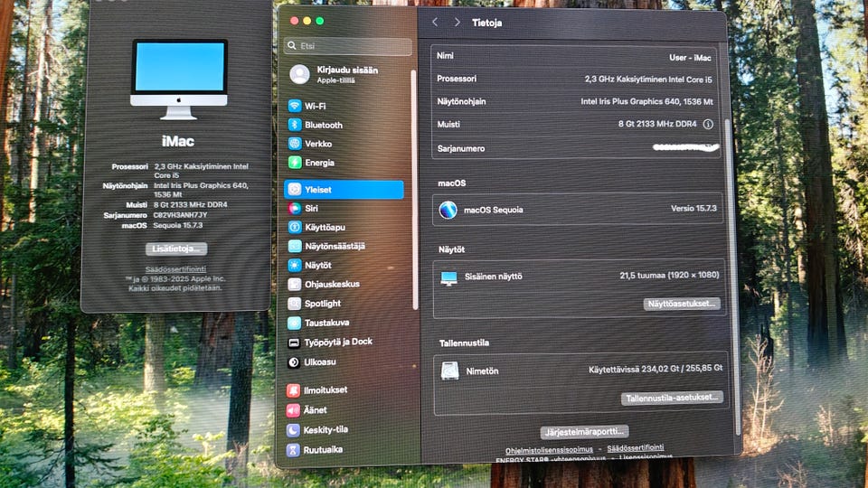
Task: Click the memory info (i) icon
Action: [708, 124]
